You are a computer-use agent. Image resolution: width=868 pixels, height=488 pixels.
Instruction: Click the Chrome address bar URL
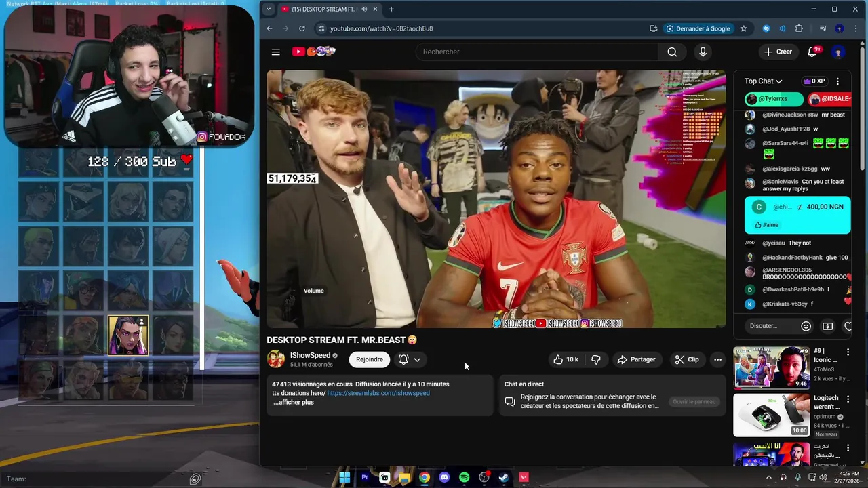pos(381,28)
